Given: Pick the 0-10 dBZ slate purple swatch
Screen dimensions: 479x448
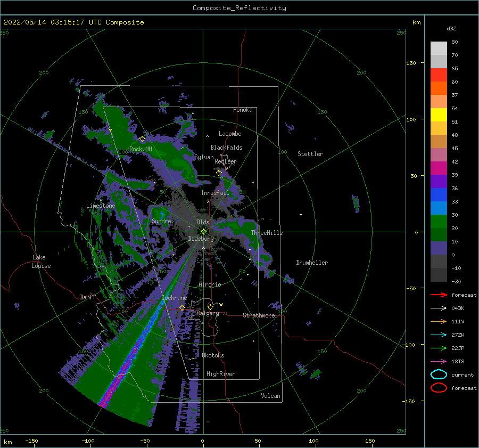Looking at the screenshot, I should pos(439,248).
